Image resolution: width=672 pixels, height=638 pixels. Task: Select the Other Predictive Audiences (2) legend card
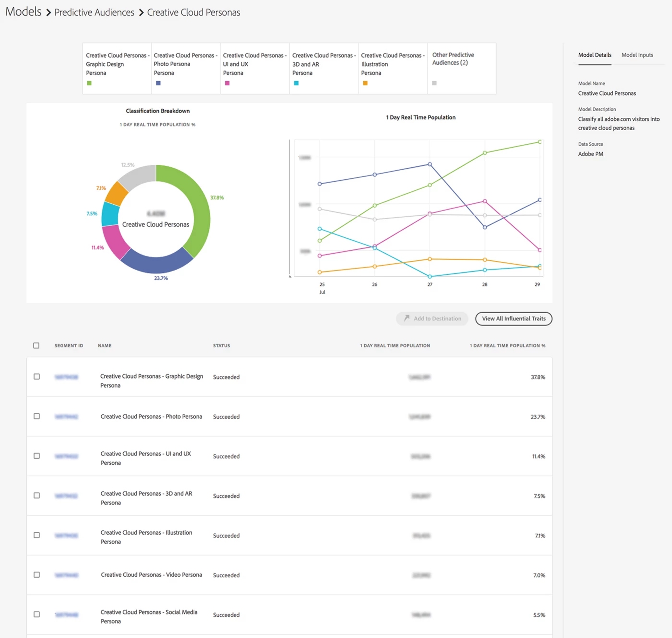pyautogui.click(x=461, y=69)
